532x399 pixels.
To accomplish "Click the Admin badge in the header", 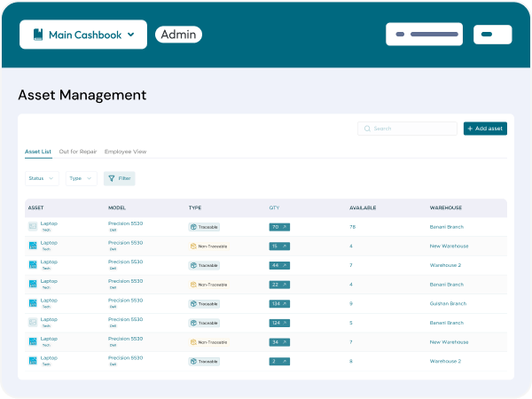I will pyautogui.click(x=178, y=35).
